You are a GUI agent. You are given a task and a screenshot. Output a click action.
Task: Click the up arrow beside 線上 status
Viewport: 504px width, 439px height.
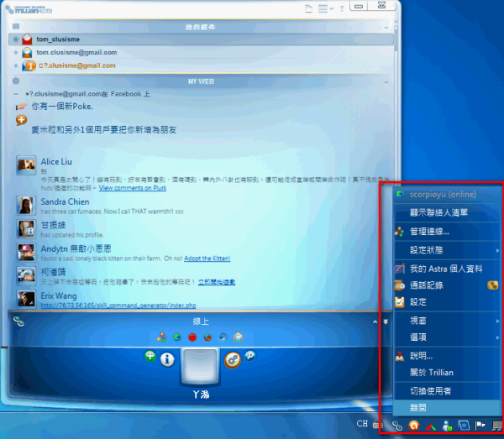point(375,321)
